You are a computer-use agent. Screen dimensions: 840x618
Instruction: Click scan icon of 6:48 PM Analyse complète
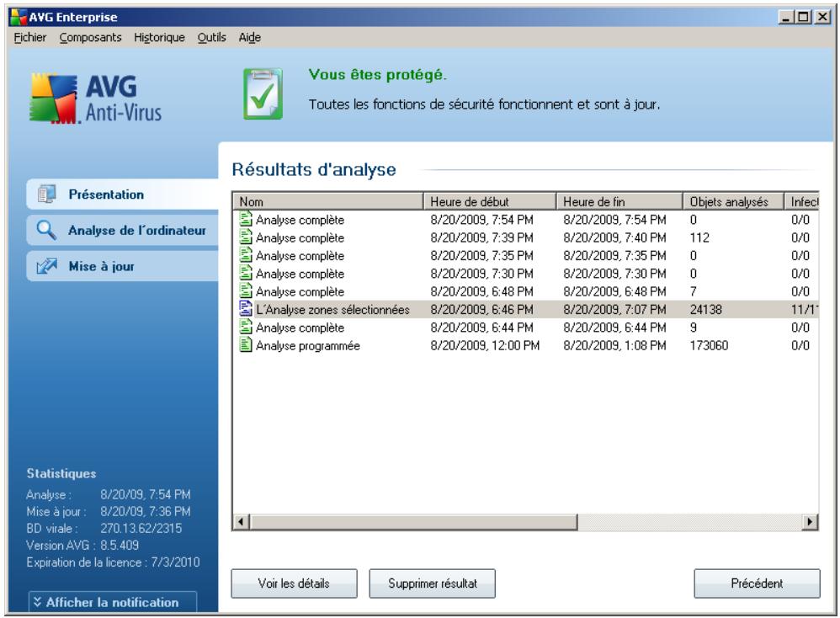(246, 291)
